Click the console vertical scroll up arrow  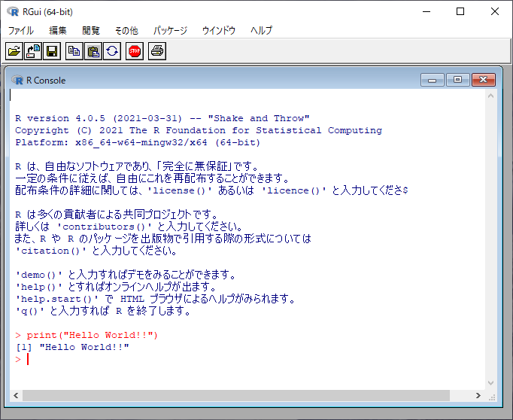pyautogui.click(x=490, y=96)
